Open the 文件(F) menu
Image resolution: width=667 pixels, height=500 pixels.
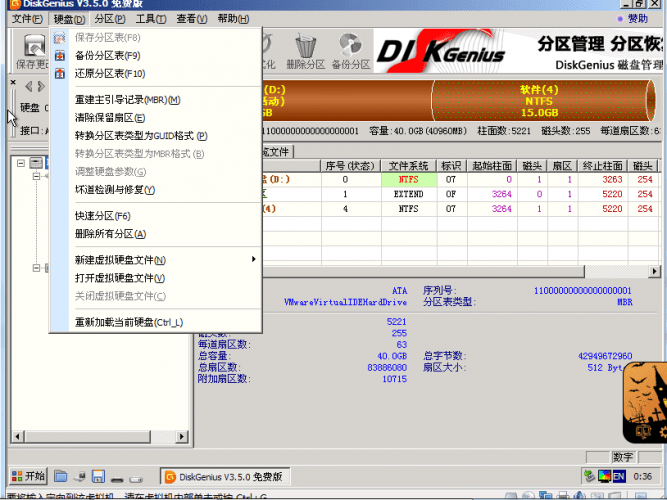(x=27, y=19)
